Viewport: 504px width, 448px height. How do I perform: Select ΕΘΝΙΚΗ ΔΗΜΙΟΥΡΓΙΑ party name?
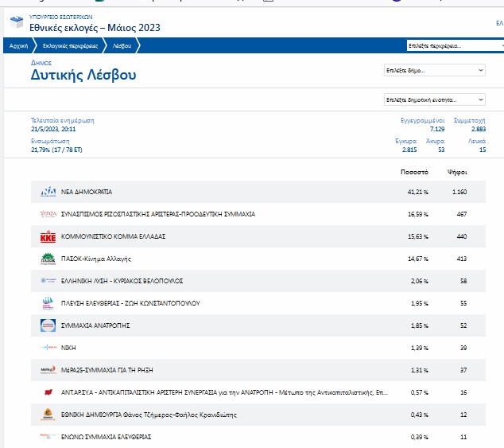click(x=149, y=415)
